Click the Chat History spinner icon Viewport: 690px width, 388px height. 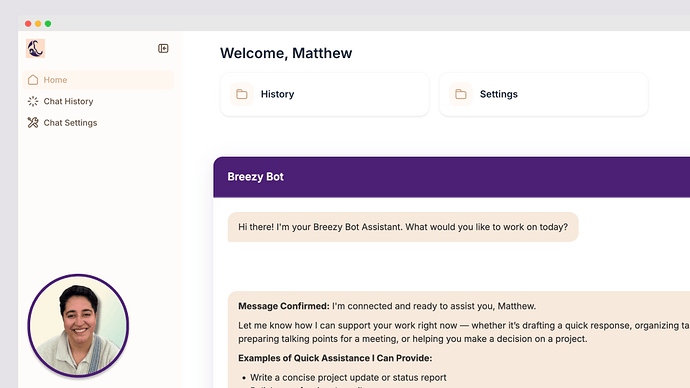tap(33, 101)
